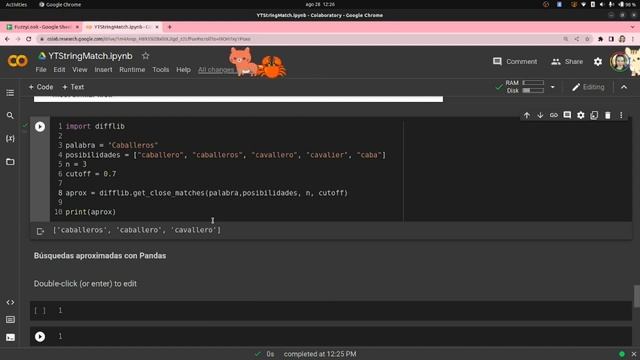Clear the cell output icon

pos(40,231)
